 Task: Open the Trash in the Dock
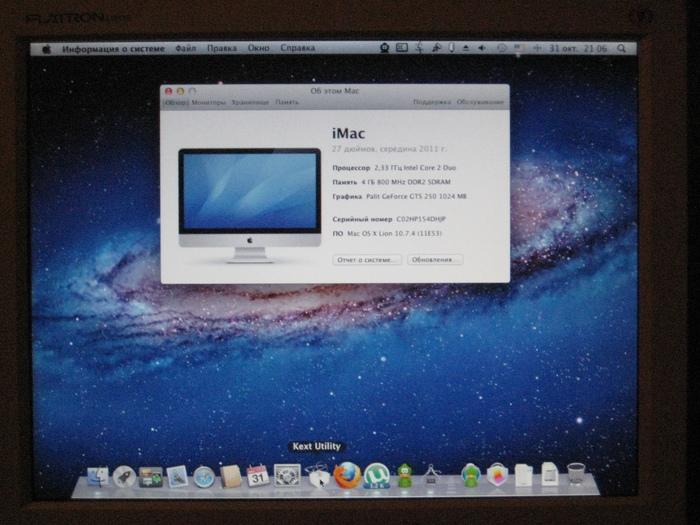576,475
